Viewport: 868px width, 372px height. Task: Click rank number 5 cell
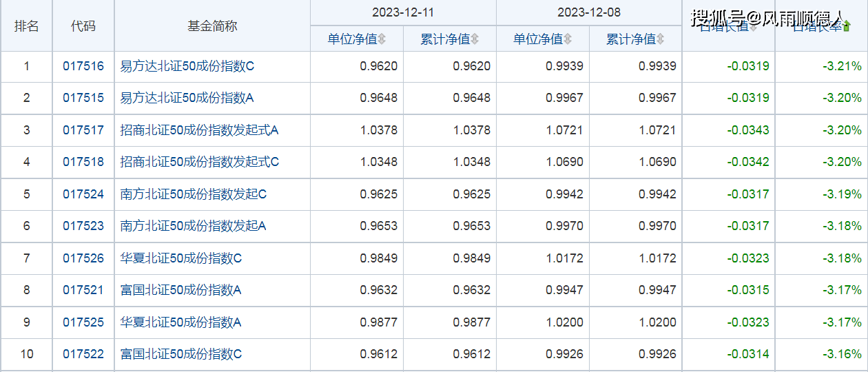click(x=27, y=194)
